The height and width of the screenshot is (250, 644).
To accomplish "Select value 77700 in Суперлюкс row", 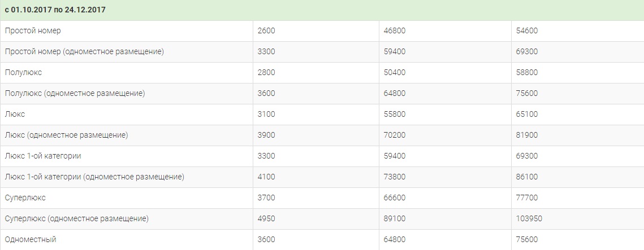I will click(527, 198).
